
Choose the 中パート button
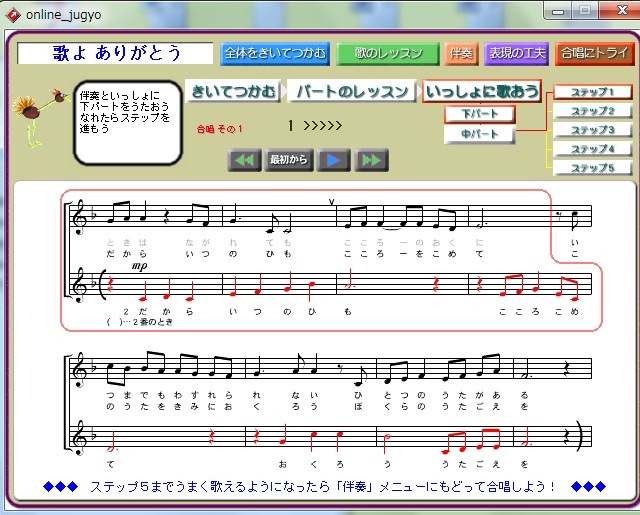pos(480,134)
